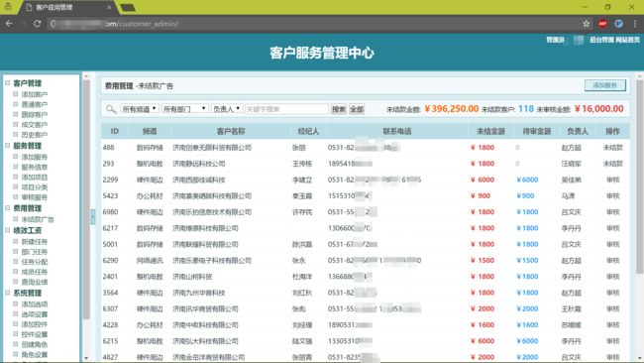Image resolution: width=644 pixels, height=363 pixels.
Task: Click the ¥1500 pending amount in row 6290
Action: coord(527,260)
